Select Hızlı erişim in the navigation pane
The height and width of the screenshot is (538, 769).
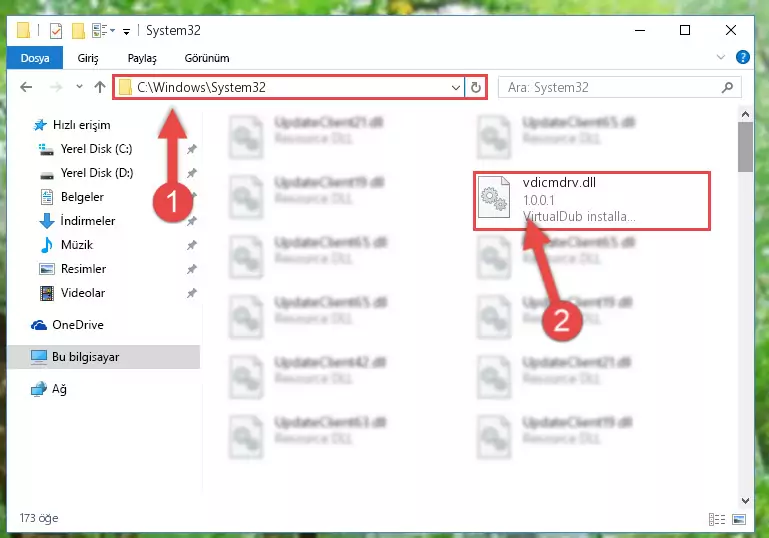pos(81,125)
